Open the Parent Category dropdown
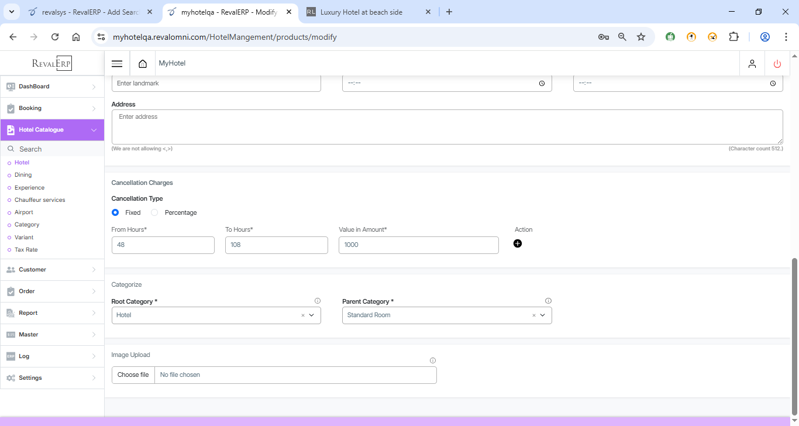This screenshot has height=426, width=799. 543,315
